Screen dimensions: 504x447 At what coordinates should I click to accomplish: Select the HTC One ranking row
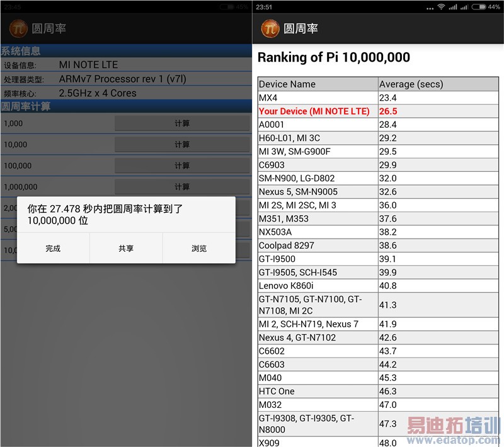pyautogui.click(x=378, y=392)
